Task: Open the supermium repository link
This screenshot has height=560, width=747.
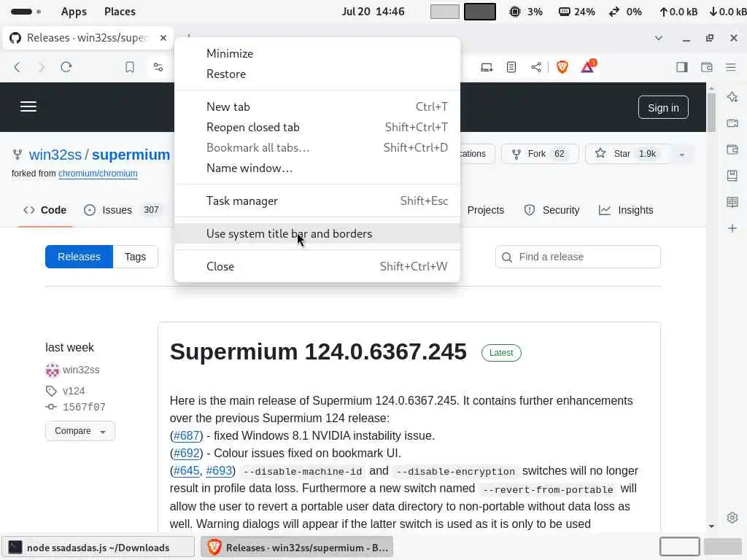Action: [x=131, y=155]
